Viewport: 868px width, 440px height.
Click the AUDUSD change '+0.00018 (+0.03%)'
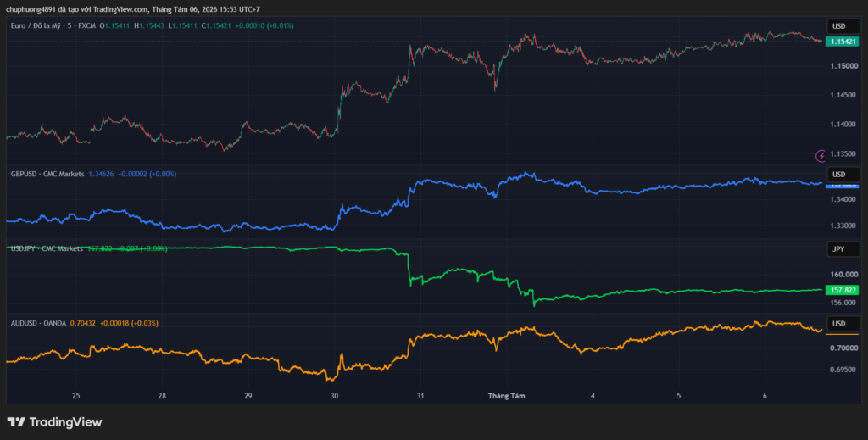click(129, 323)
